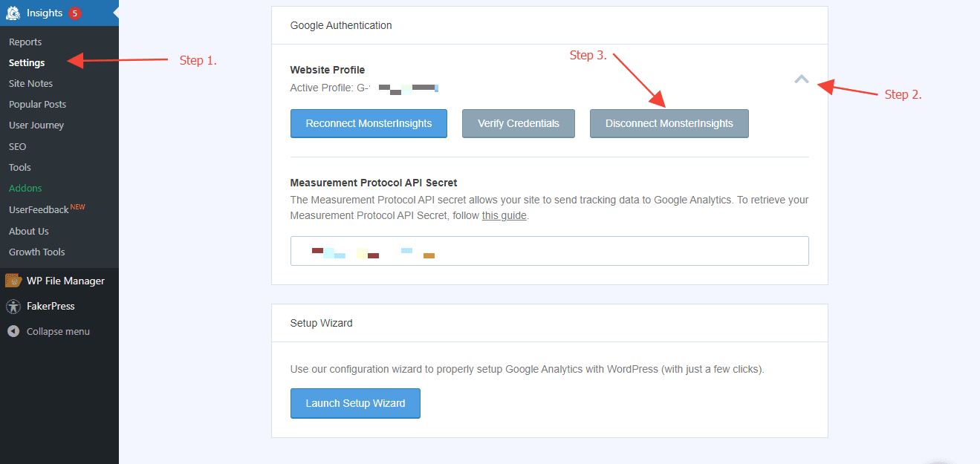Collapse the Website Profile section with the chevron

point(801,79)
